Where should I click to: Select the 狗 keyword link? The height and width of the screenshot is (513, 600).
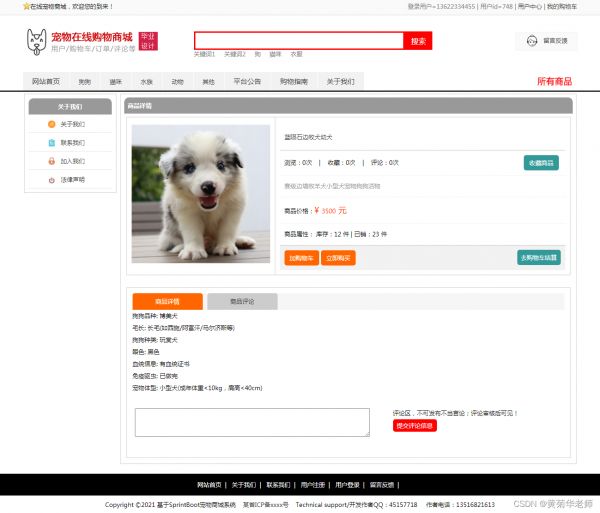pyautogui.click(x=258, y=54)
